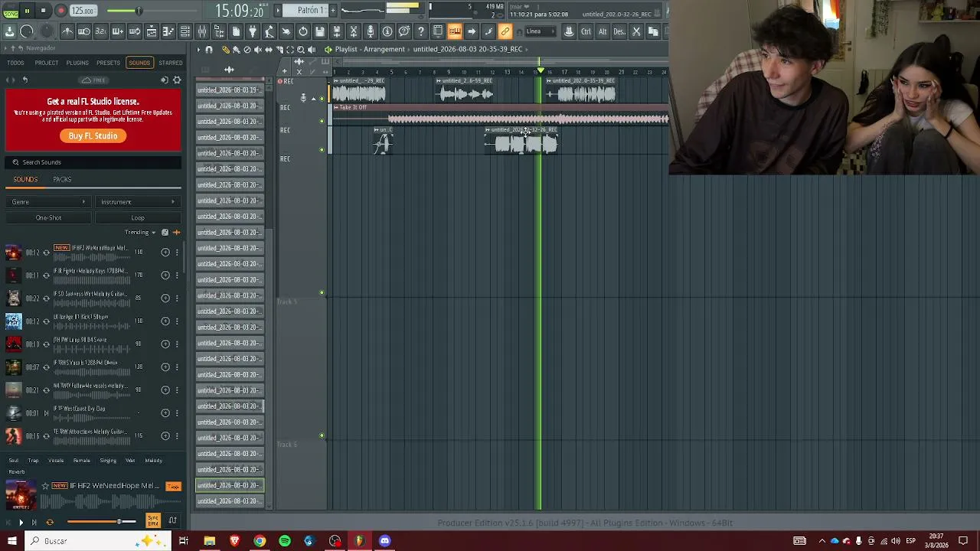Toggle the 3-2-1 countdown before recording
This screenshot has height=551, width=980.
(x=101, y=31)
